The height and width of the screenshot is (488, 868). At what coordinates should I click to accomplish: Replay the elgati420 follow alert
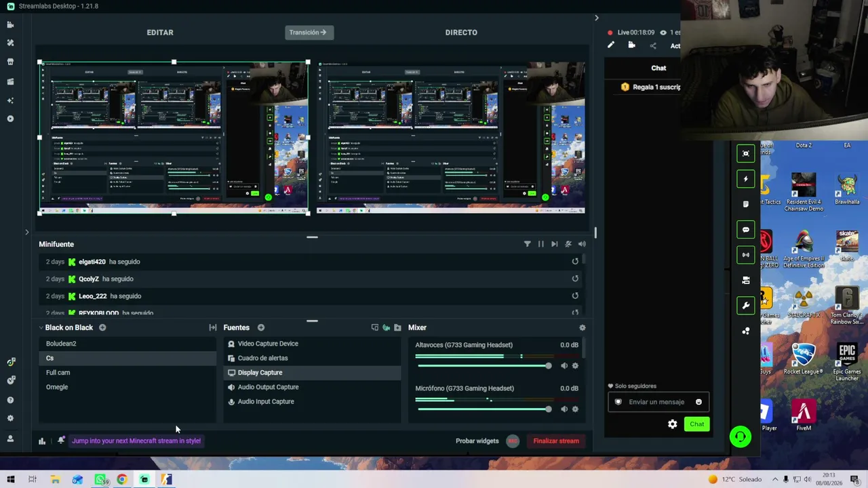575,262
